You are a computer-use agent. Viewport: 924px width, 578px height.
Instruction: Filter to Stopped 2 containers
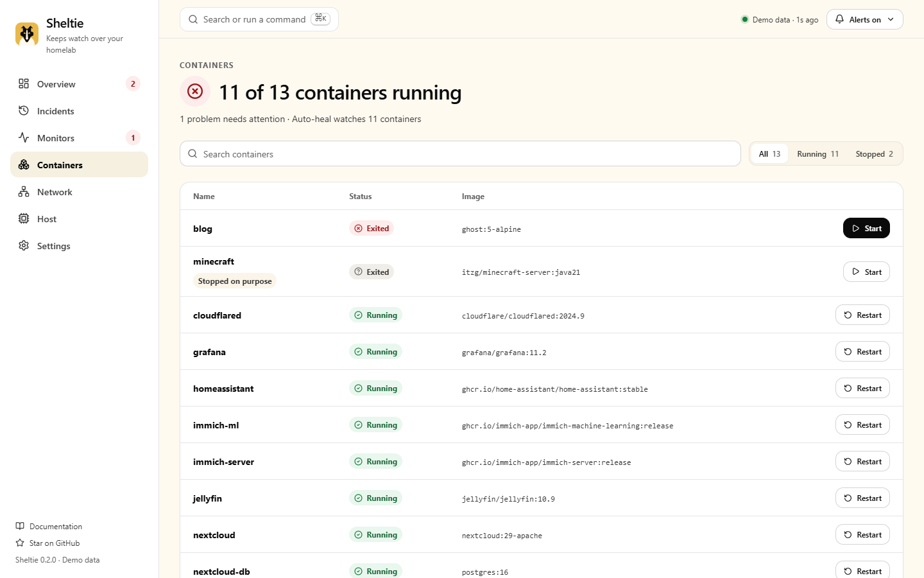click(x=874, y=154)
